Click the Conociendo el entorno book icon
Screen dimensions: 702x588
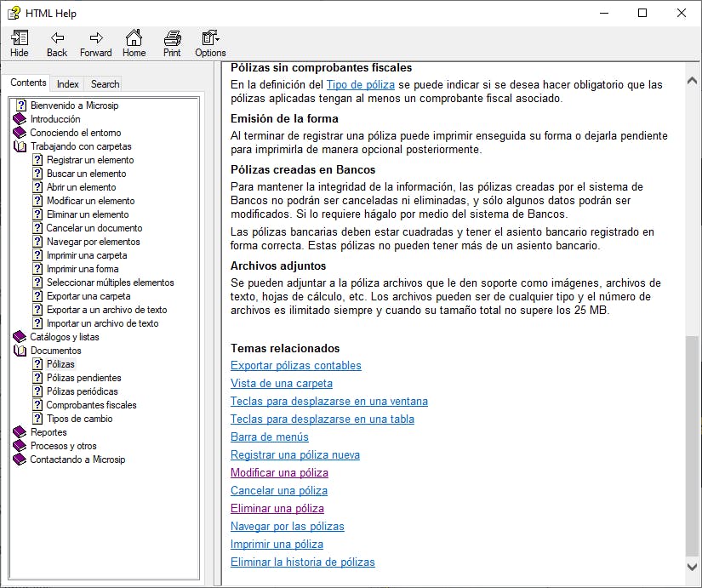coord(20,133)
